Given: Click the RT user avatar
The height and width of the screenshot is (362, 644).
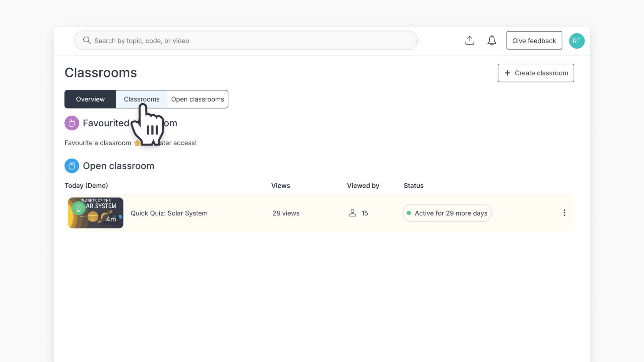Looking at the screenshot, I should 577,41.
